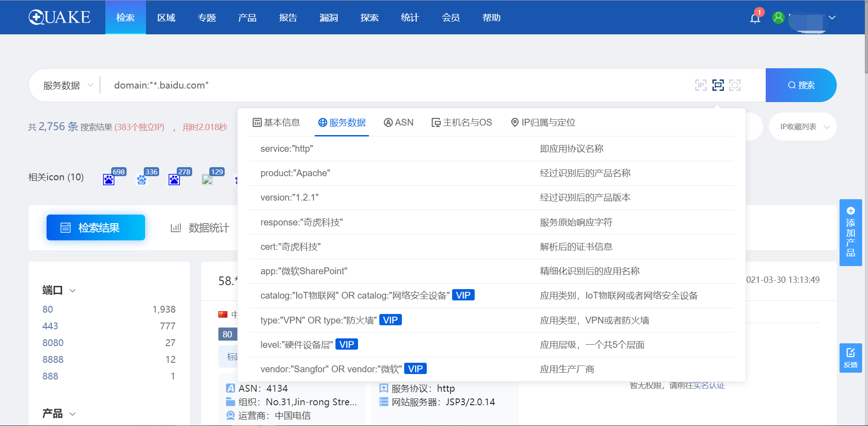
Task: Open the 会员 nav menu
Action: pos(451,17)
